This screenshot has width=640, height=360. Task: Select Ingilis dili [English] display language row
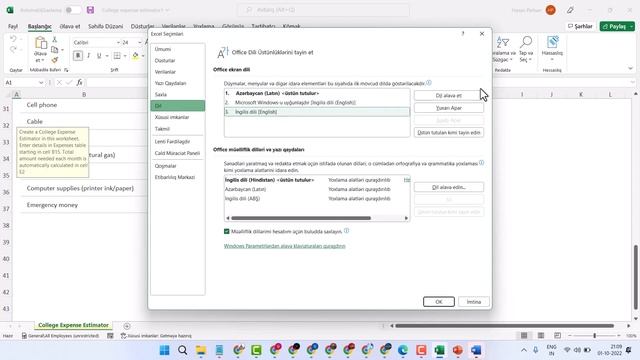tap(317, 112)
